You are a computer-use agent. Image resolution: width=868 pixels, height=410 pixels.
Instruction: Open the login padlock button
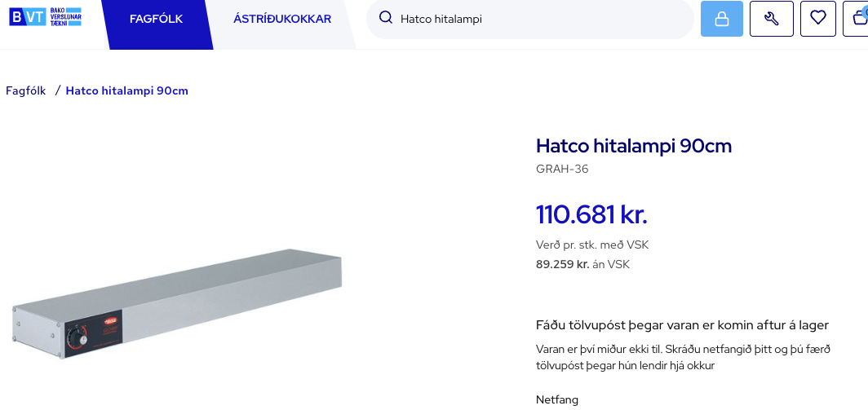tap(722, 19)
